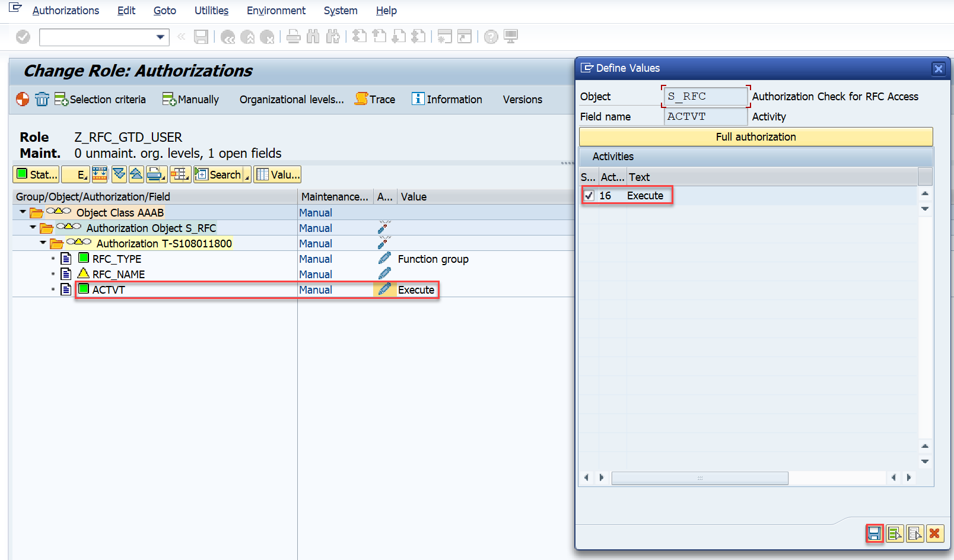The height and width of the screenshot is (560, 954).
Task: Open the Environment menu
Action: pyautogui.click(x=276, y=11)
